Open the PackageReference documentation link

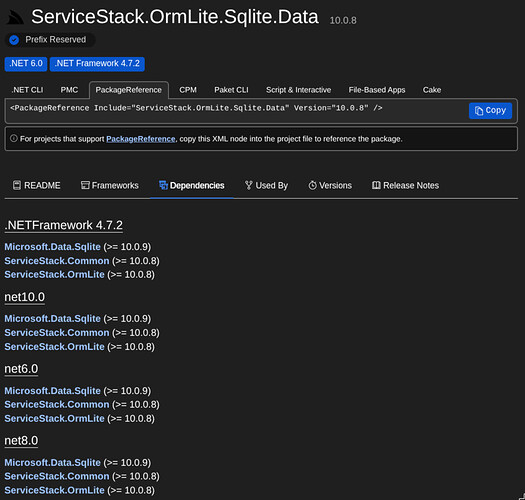pos(141,139)
